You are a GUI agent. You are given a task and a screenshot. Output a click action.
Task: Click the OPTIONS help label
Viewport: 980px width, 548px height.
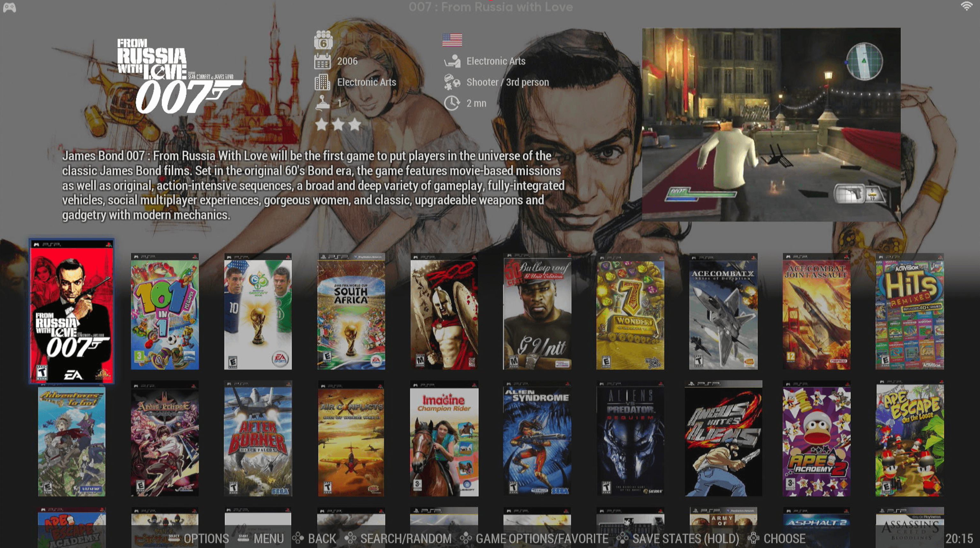(x=206, y=538)
